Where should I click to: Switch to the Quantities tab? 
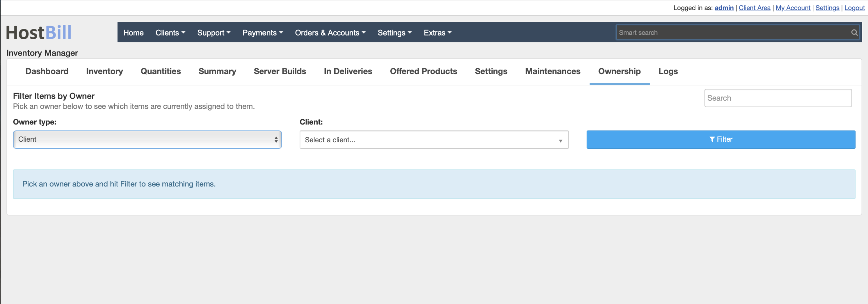pyautogui.click(x=161, y=71)
